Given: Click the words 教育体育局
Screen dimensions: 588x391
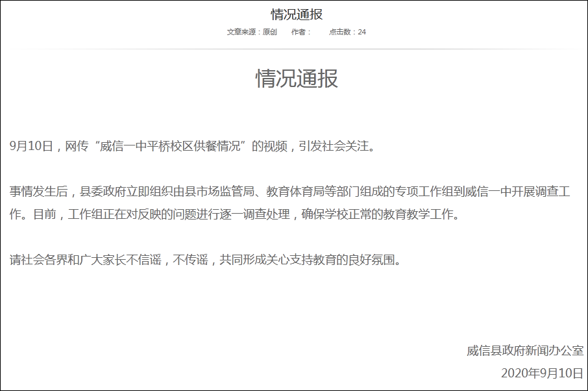Looking at the screenshot, I should (298, 192).
